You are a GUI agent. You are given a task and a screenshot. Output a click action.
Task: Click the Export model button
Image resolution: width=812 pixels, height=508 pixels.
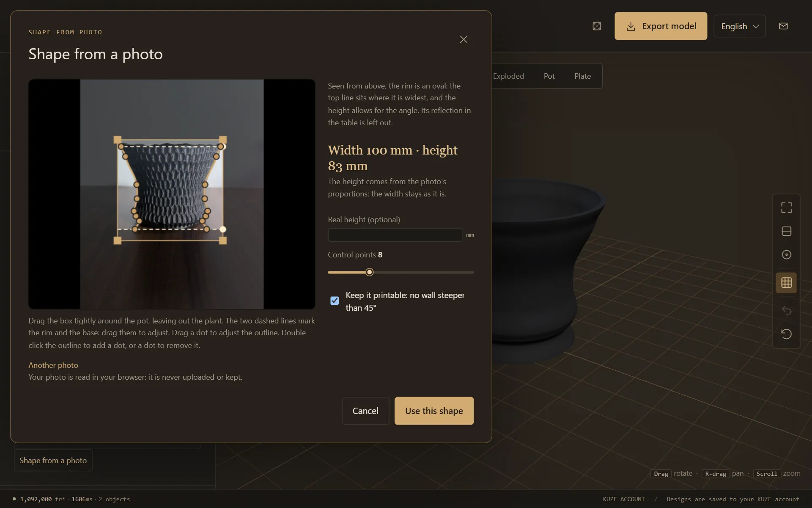661,26
